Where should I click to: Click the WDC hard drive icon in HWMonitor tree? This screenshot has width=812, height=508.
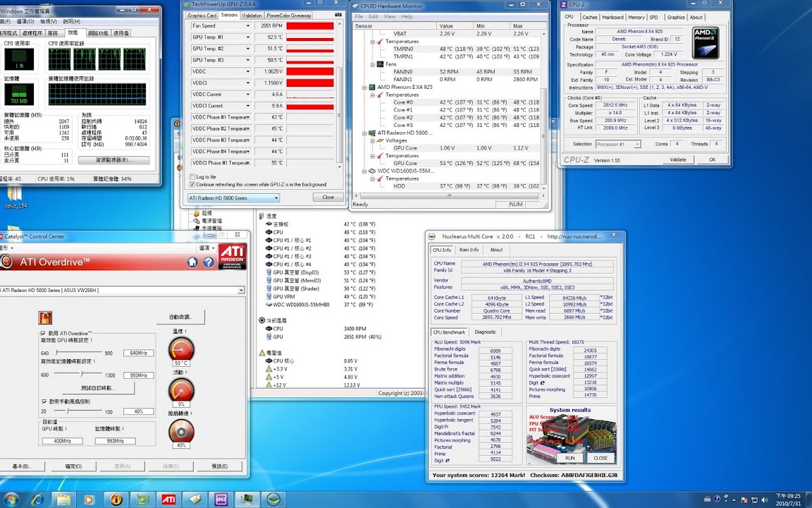[372, 171]
